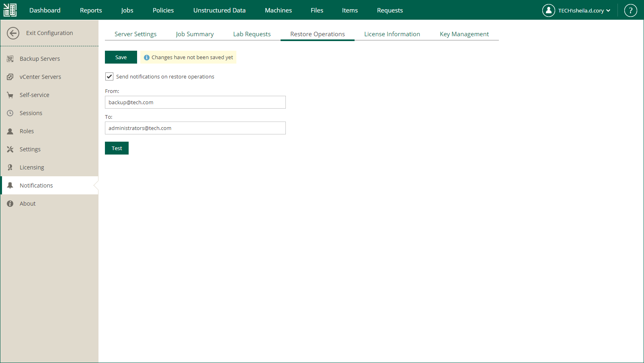This screenshot has height=363, width=644.
Task: Select the Backup Servers sidebar icon
Action: pyautogui.click(x=10, y=58)
